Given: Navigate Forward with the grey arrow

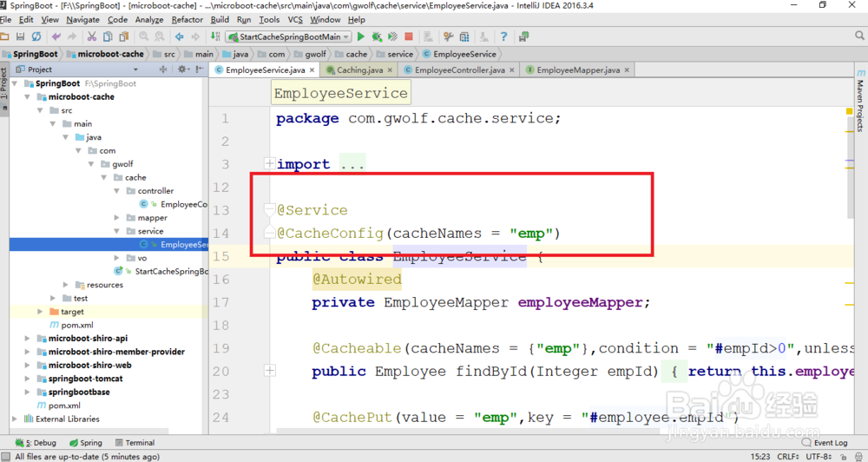Looking at the screenshot, I should [x=194, y=36].
